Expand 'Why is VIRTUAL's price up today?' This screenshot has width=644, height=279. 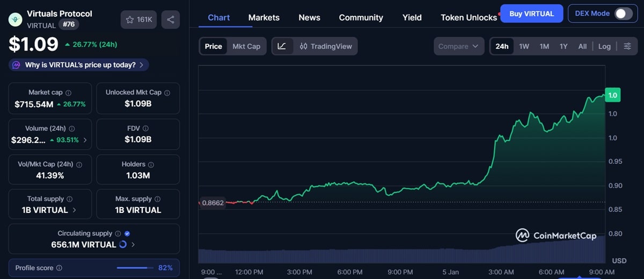(78, 65)
